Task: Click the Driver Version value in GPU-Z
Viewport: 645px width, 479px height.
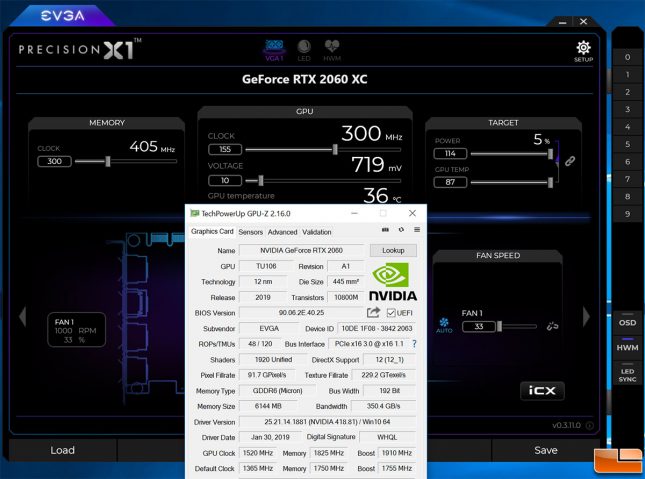Action: pyautogui.click(x=327, y=422)
